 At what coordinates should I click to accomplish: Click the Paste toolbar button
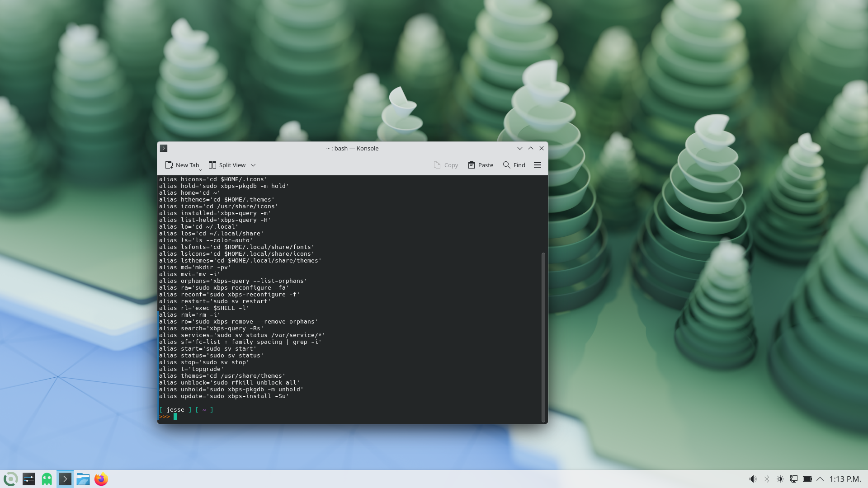click(481, 165)
